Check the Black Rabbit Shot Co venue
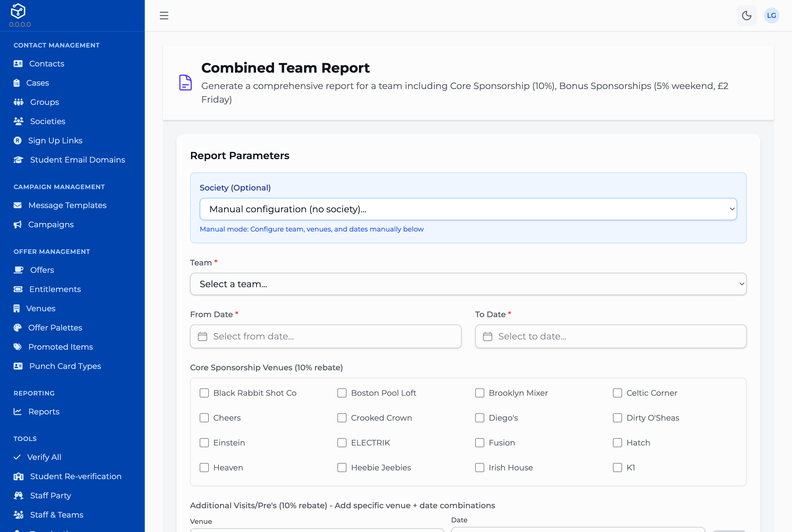This screenshot has height=532, width=792. (204, 393)
